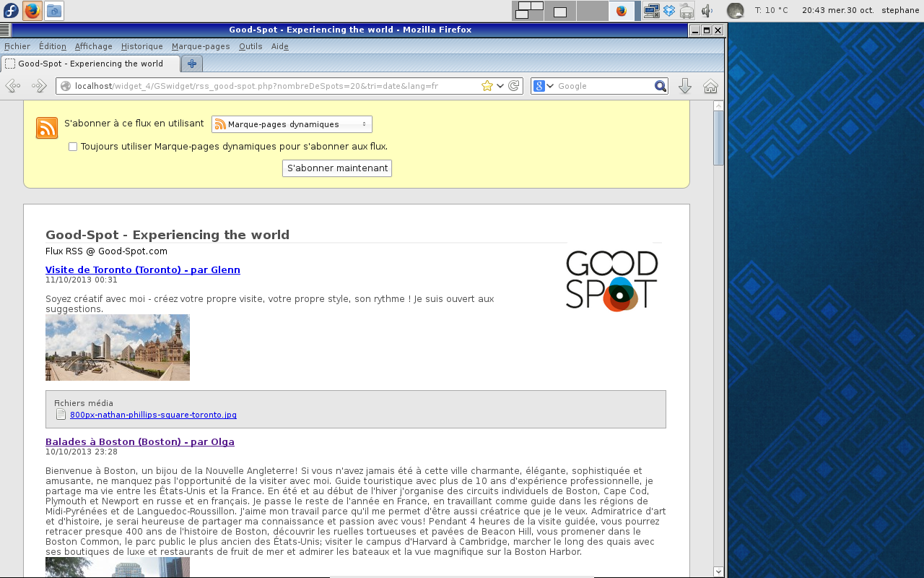Switch to the first workspace in the pager

pos(528,11)
